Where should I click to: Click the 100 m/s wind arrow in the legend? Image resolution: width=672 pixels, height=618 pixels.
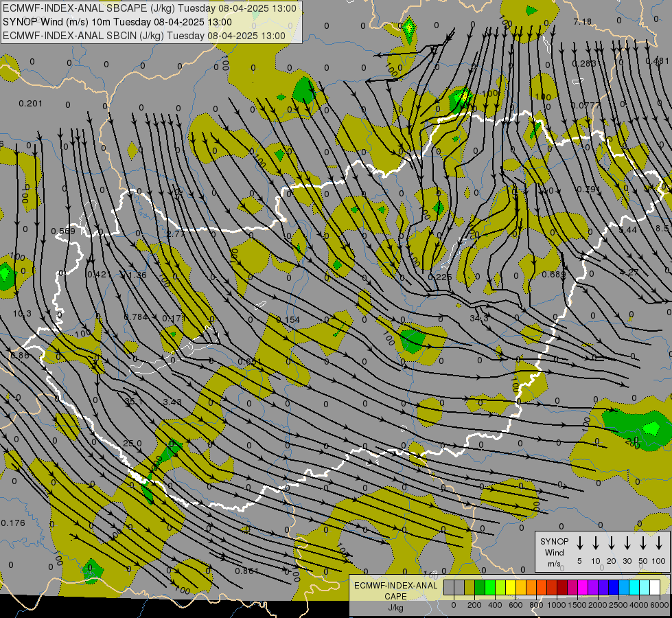(x=659, y=543)
